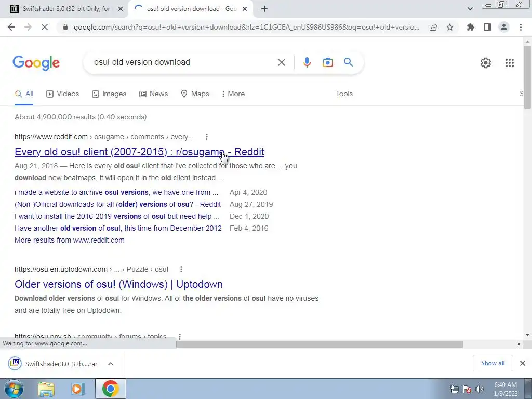532x399 pixels.
Task: Click the horizontal scrollbar thumb
Action: [320, 344]
